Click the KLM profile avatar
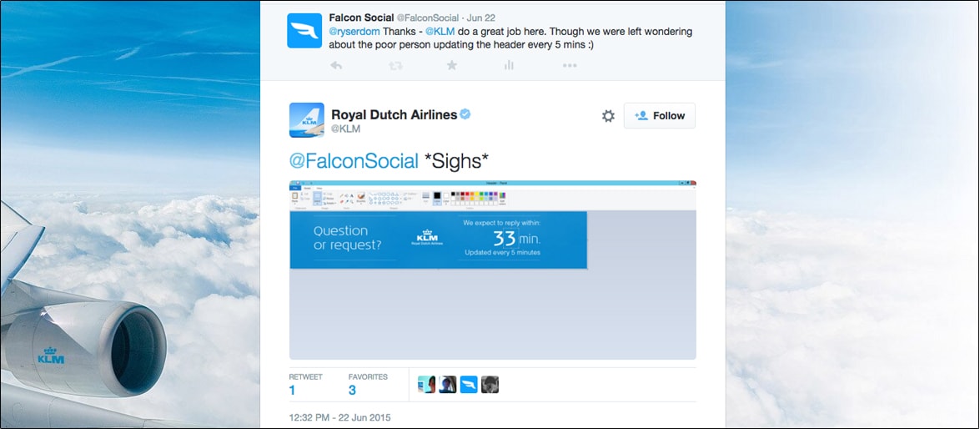 306,119
